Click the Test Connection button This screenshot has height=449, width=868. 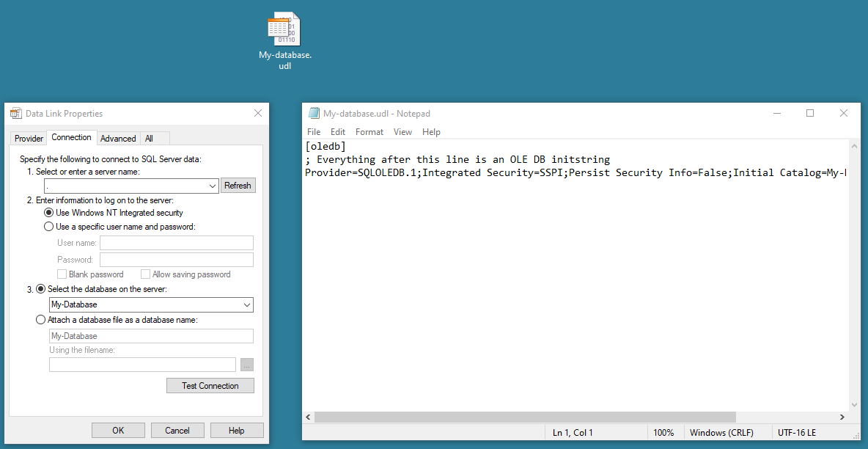click(210, 385)
